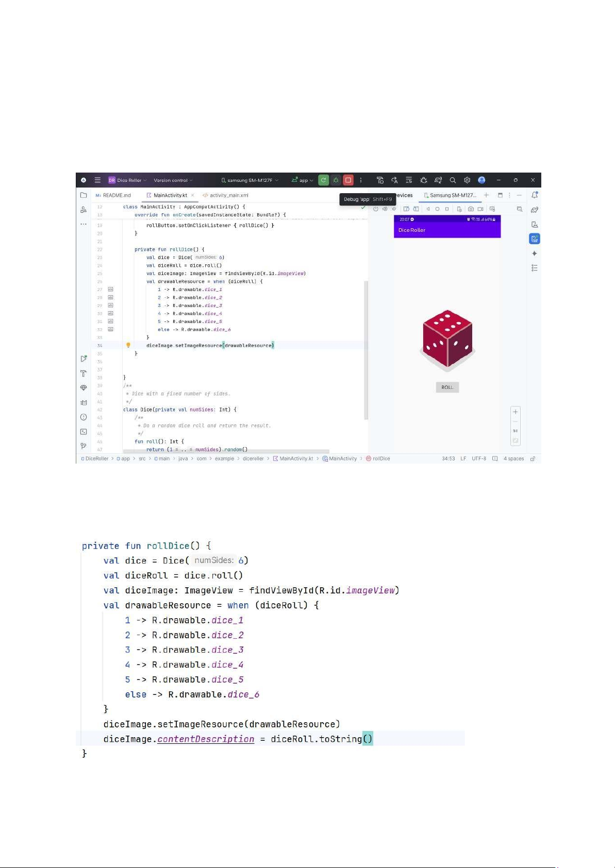
Task: Open the Terminal tool window
Action: point(84,432)
